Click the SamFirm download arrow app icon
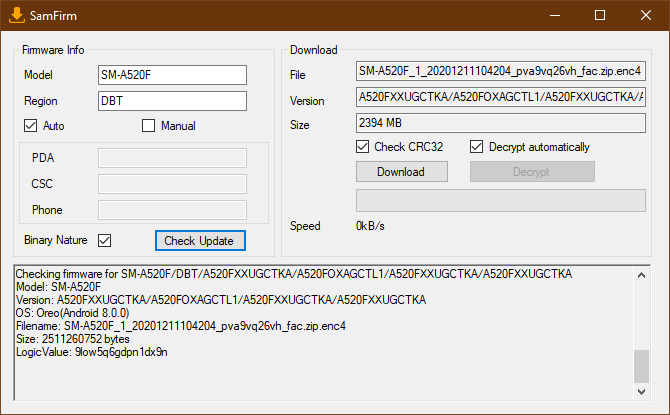This screenshot has width=670, height=415. coord(17,15)
